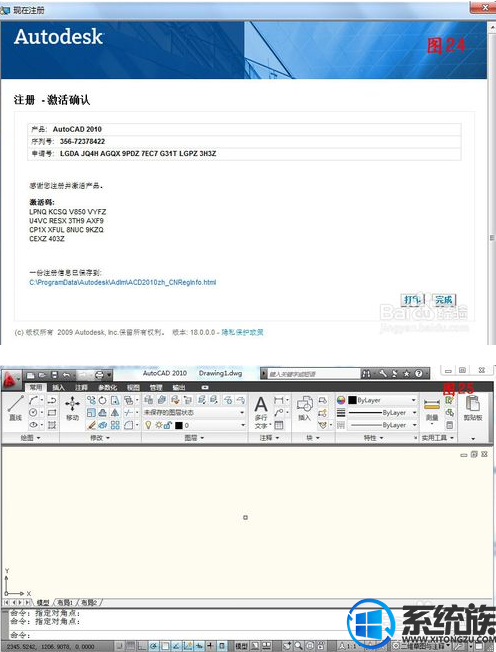Expand the Block (块) panel
The width and height of the screenshot is (496, 652).
[313, 438]
